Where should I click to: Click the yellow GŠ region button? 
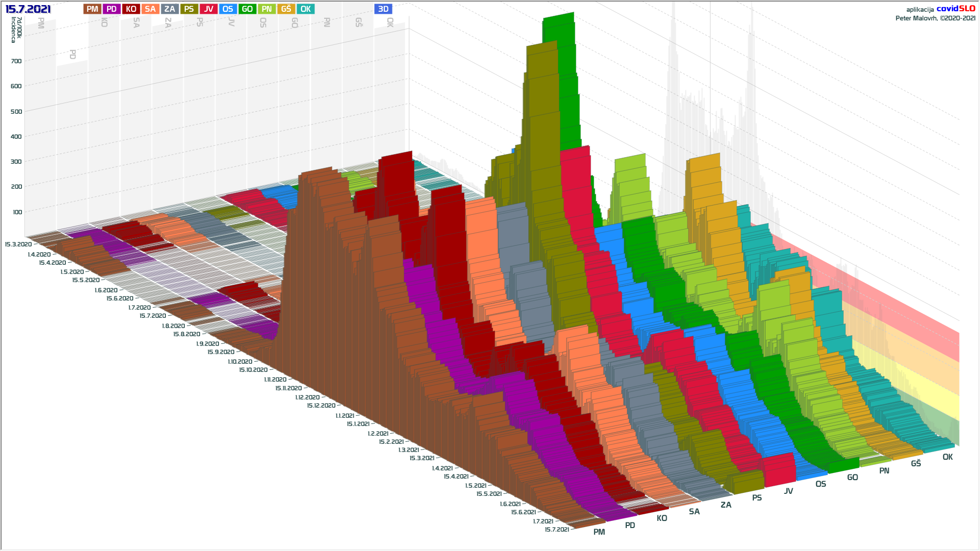pyautogui.click(x=286, y=9)
